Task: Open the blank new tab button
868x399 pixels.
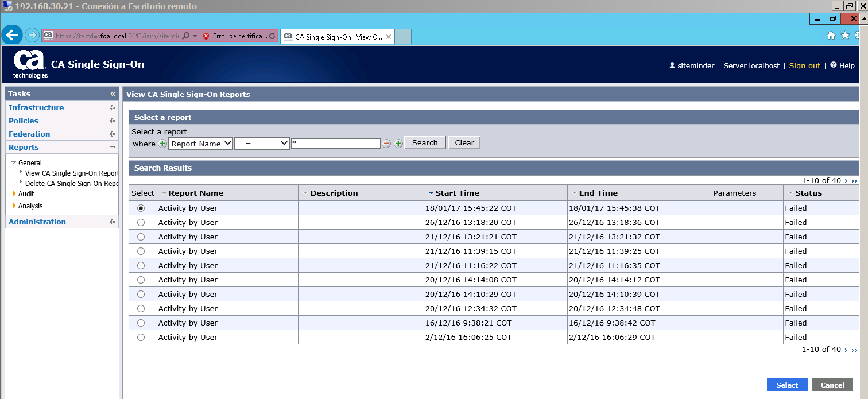Action: click(x=403, y=37)
